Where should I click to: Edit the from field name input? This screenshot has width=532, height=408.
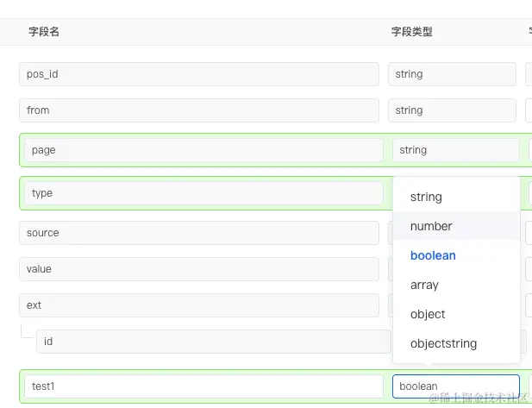coord(199,110)
